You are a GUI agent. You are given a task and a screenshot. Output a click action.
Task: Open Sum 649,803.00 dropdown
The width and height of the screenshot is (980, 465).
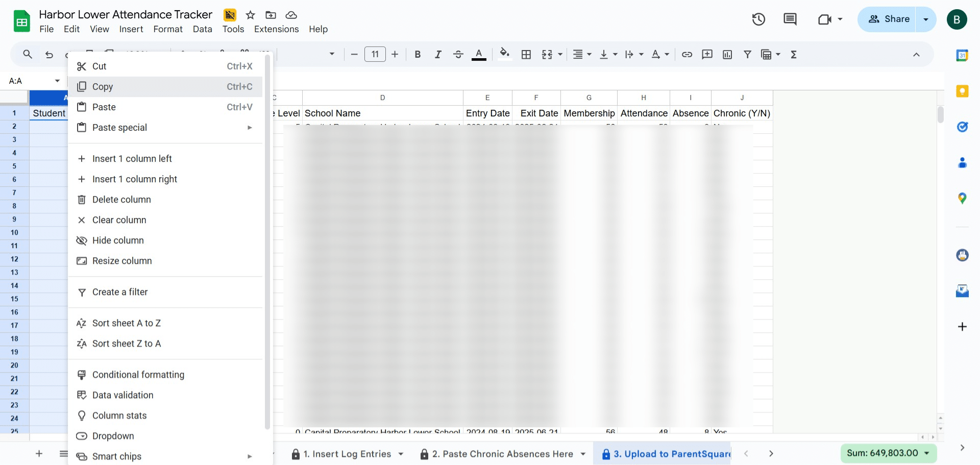click(888, 453)
